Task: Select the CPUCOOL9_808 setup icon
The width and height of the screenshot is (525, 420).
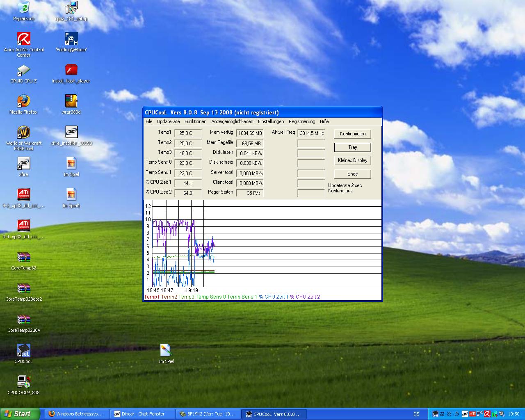Action: pos(23,385)
